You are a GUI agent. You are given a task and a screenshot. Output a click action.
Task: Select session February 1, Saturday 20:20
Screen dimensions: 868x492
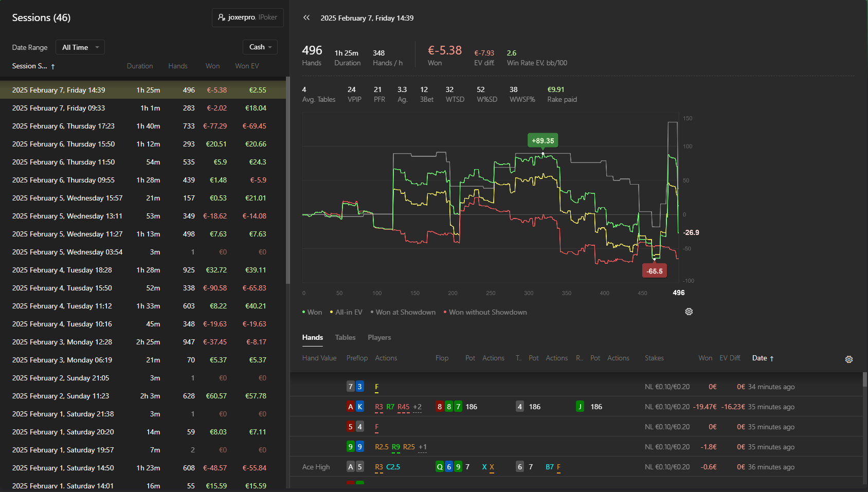(x=142, y=432)
